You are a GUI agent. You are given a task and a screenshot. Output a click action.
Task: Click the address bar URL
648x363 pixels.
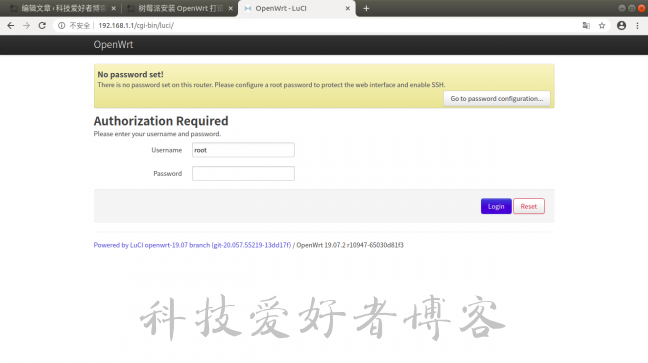pos(136,26)
